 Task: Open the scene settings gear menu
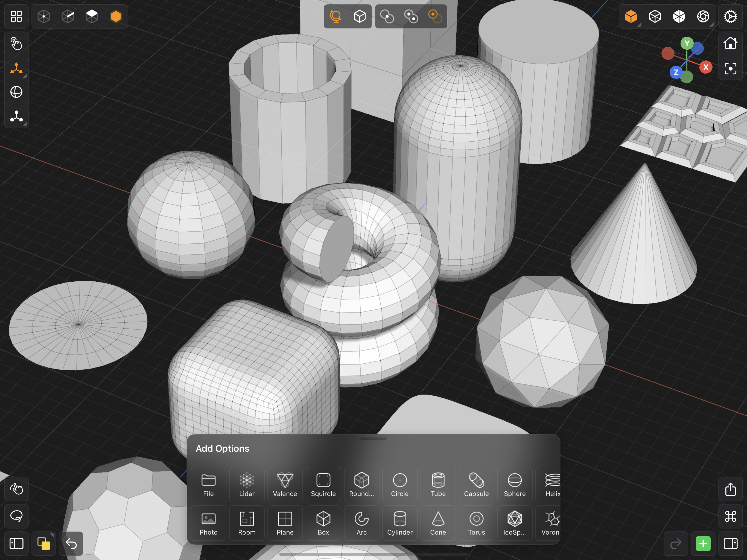point(731,16)
